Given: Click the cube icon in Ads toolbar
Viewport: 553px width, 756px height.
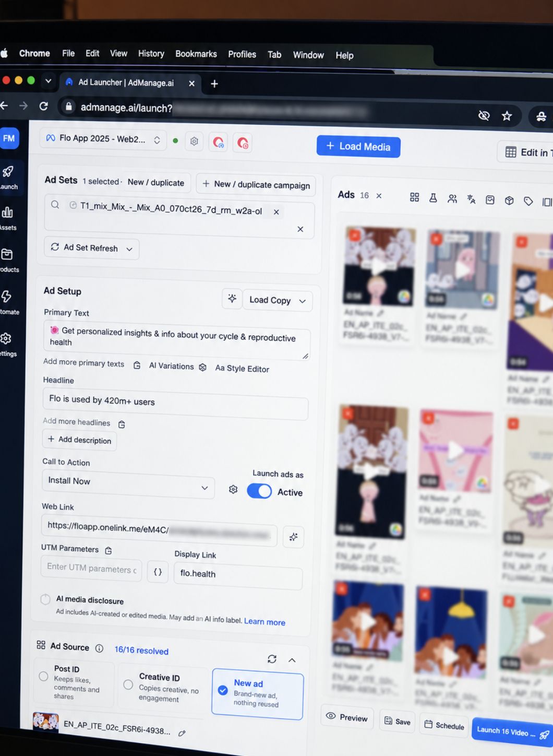Looking at the screenshot, I should [x=509, y=200].
